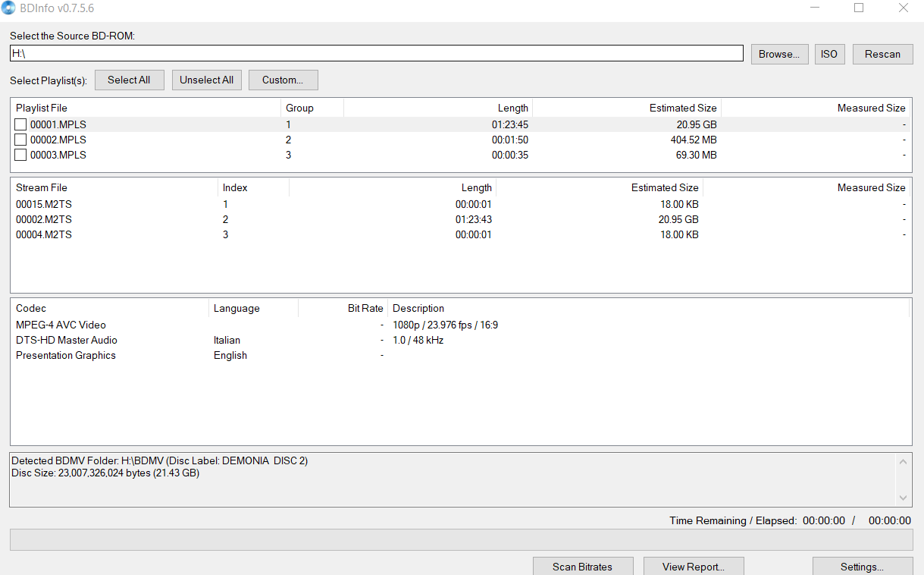Click the Description column header
This screenshot has height=575, width=924.
(648, 308)
